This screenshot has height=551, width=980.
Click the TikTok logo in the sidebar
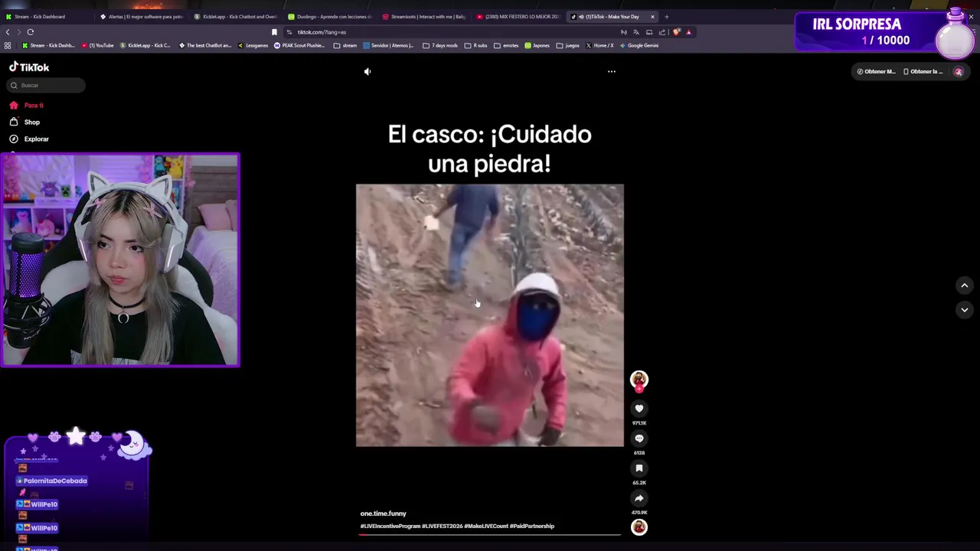pyautogui.click(x=29, y=67)
